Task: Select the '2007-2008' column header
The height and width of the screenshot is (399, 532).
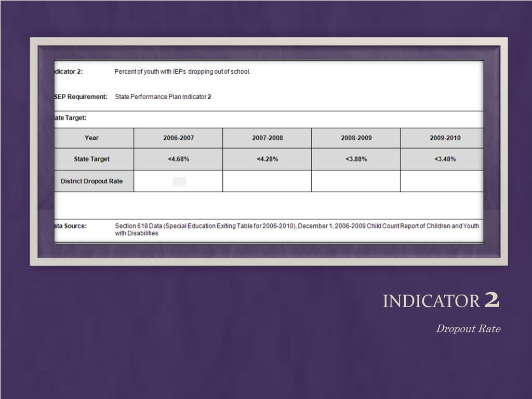Action: click(x=267, y=138)
